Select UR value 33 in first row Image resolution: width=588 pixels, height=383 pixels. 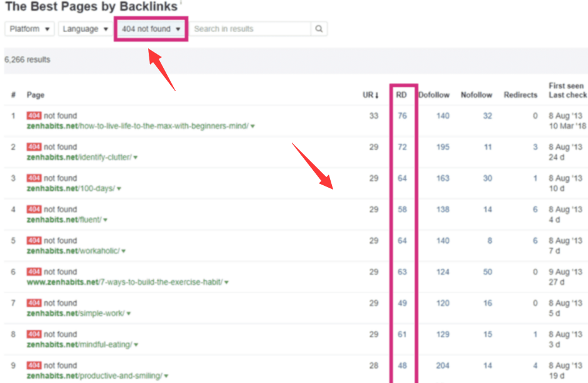pos(373,116)
